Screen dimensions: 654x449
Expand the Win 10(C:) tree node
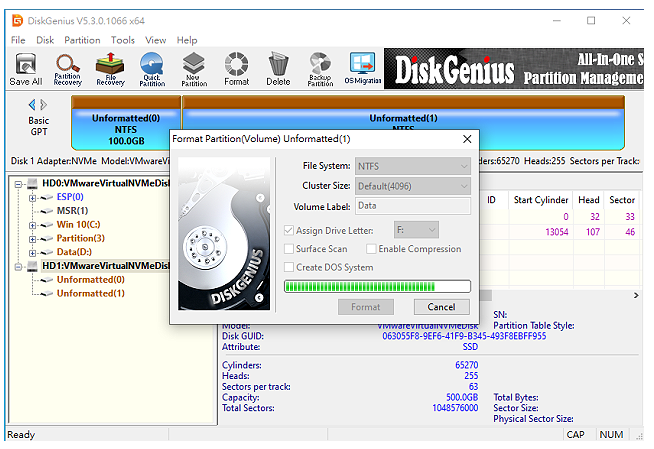(32, 226)
